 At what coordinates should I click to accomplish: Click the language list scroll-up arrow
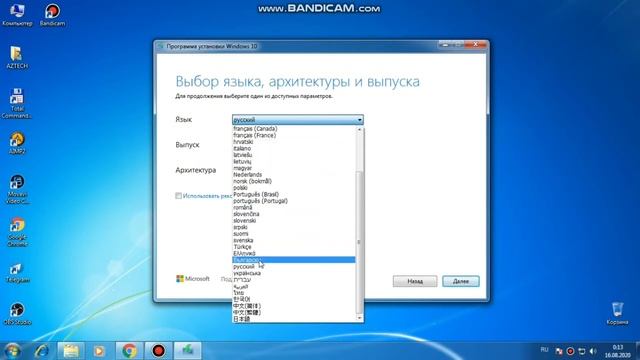pyautogui.click(x=360, y=129)
